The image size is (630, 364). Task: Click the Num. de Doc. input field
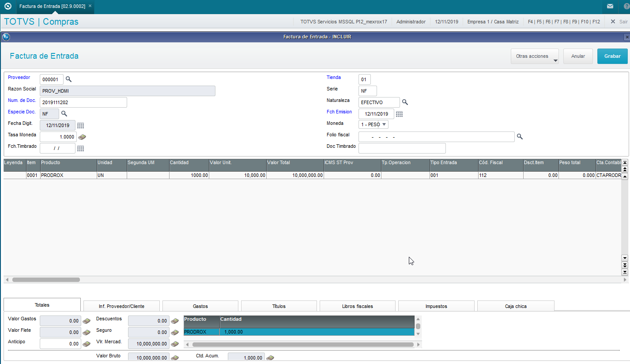[83, 102]
